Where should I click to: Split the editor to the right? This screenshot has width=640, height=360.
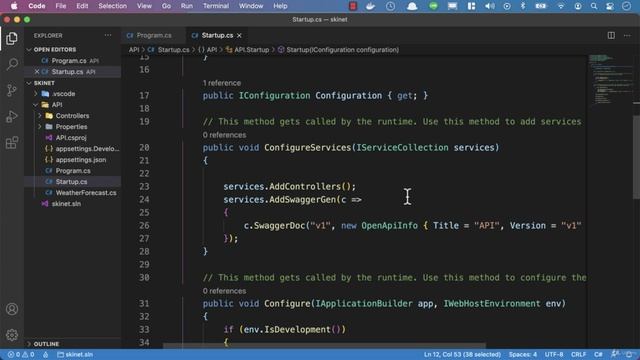click(611, 36)
